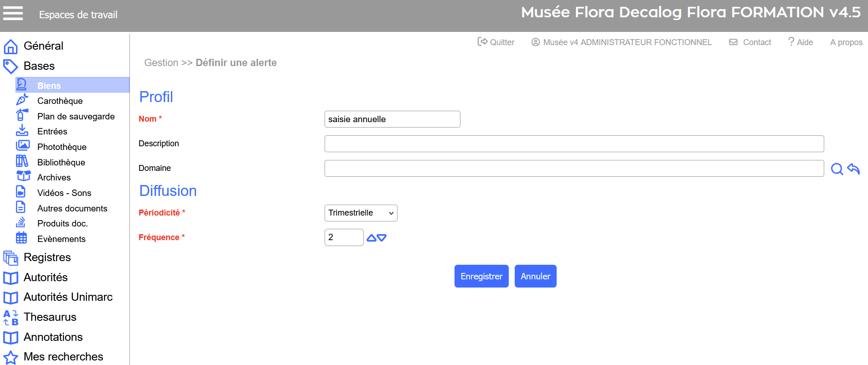Focus the Nom text field
The image size is (868, 365).
(x=392, y=119)
